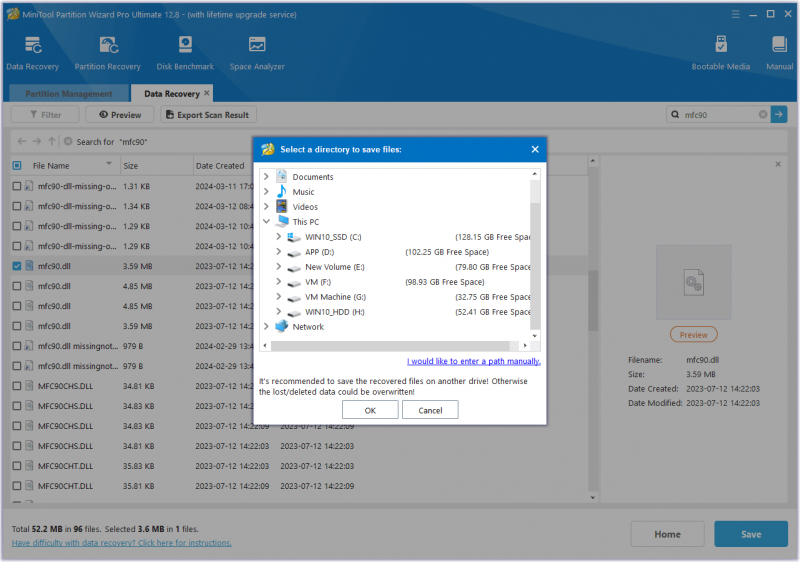
Task: Collapse the This PC tree node
Action: (266, 222)
